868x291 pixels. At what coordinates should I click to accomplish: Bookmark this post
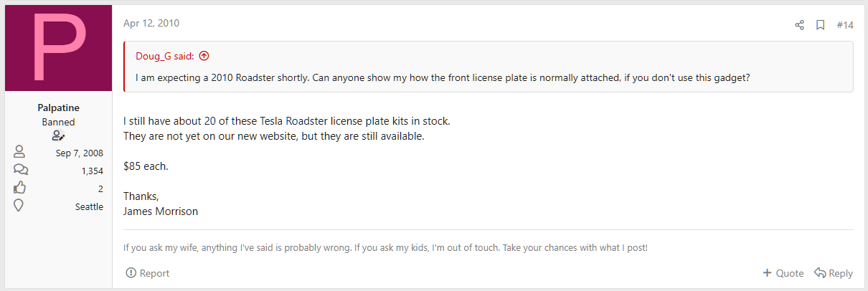pos(820,25)
